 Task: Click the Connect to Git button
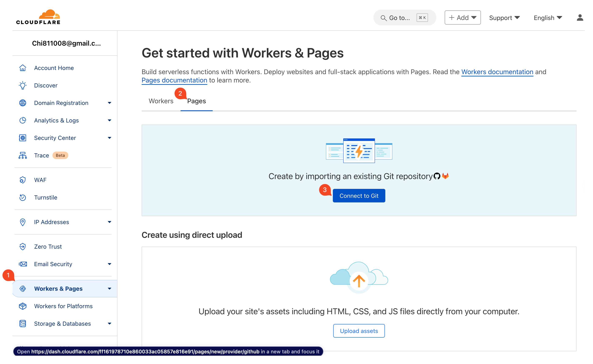point(359,196)
